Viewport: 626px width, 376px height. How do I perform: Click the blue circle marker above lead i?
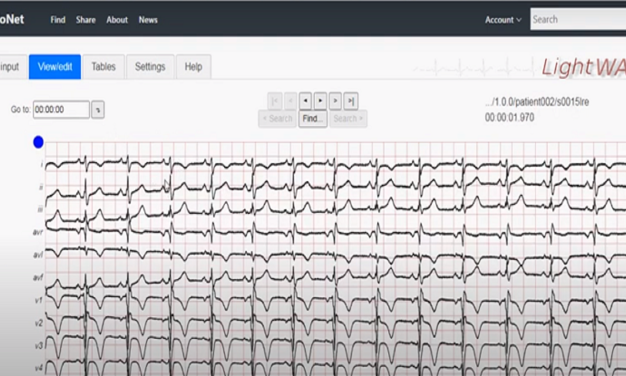(x=38, y=142)
